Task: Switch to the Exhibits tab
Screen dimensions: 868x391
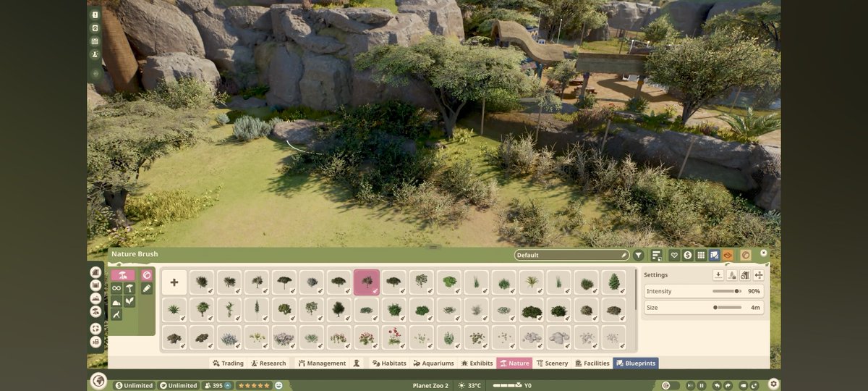Action: (x=476, y=363)
